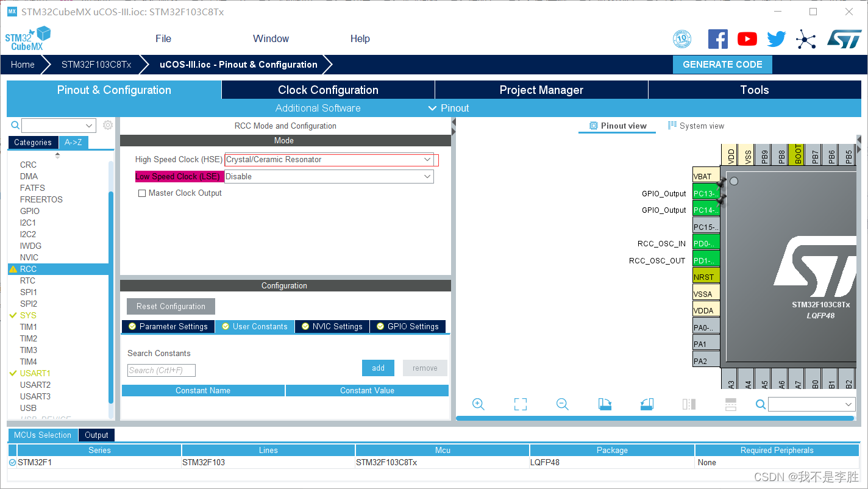Click the warning icon beside RCC
The width and height of the screenshot is (868, 489).
[13, 269]
